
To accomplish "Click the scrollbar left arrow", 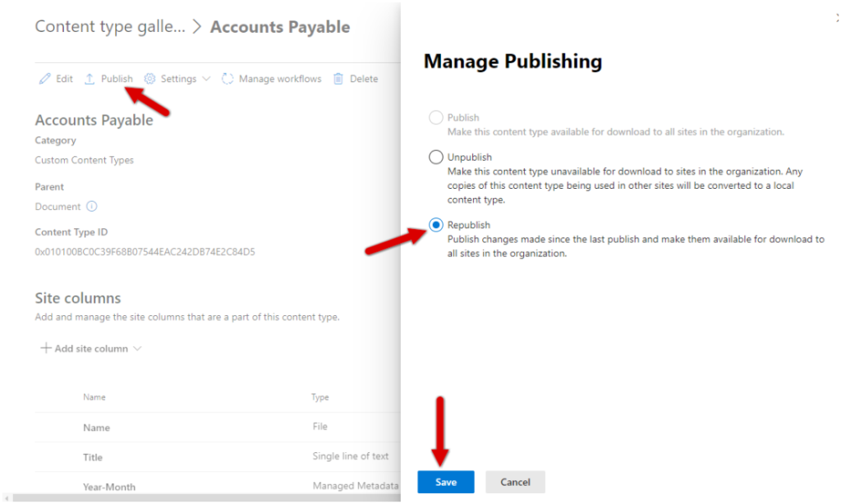I will 7,498.
